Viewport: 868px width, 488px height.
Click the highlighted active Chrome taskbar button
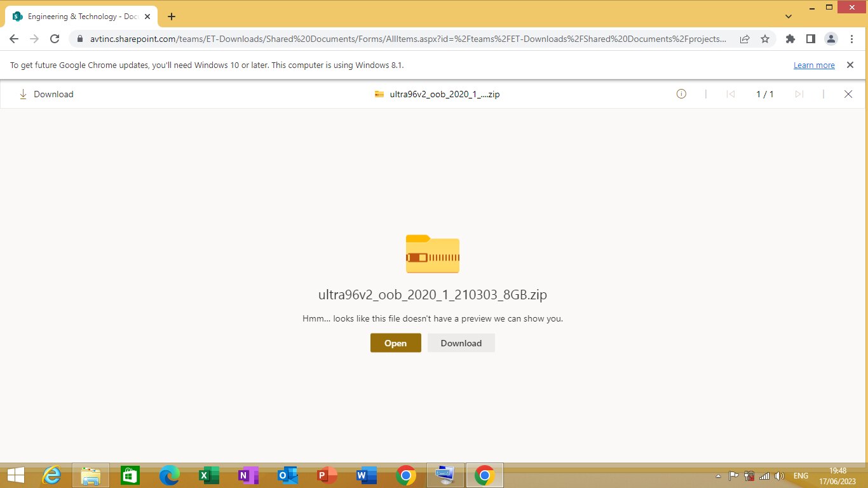485,475
